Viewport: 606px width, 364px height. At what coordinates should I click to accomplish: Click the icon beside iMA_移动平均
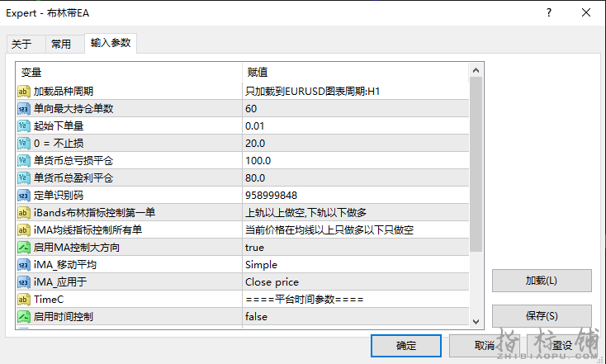pyautogui.click(x=24, y=265)
